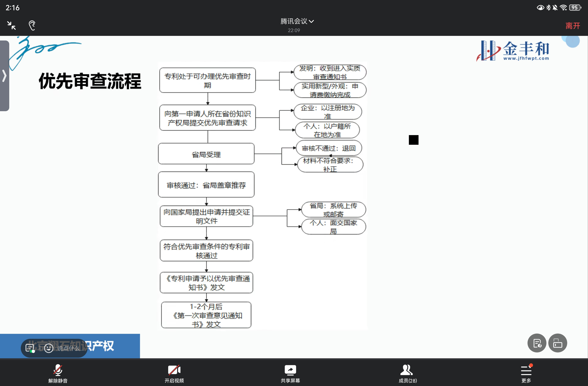This screenshot has height=386, width=588.
Task: Tap the screen rotation lock icon
Action: pyautogui.click(x=558, y=343)
